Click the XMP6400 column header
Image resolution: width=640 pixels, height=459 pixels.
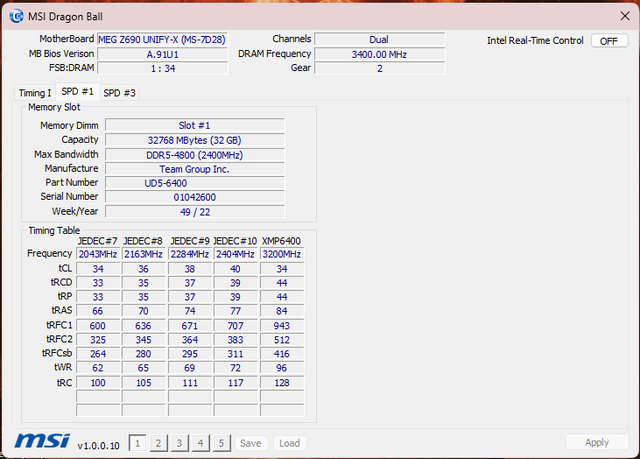281,241
